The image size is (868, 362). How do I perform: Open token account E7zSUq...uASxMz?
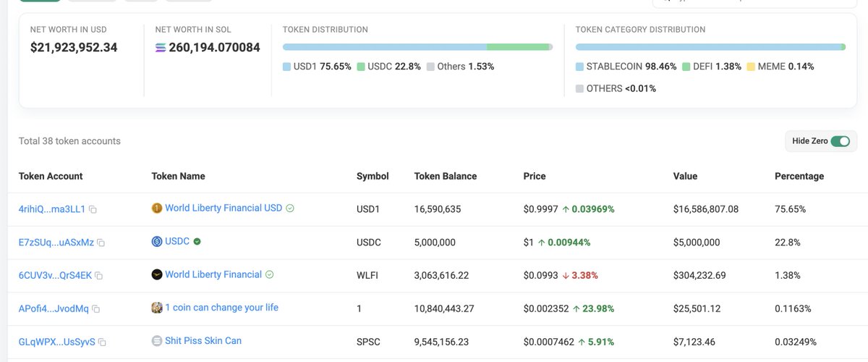[x=56, y=243]
